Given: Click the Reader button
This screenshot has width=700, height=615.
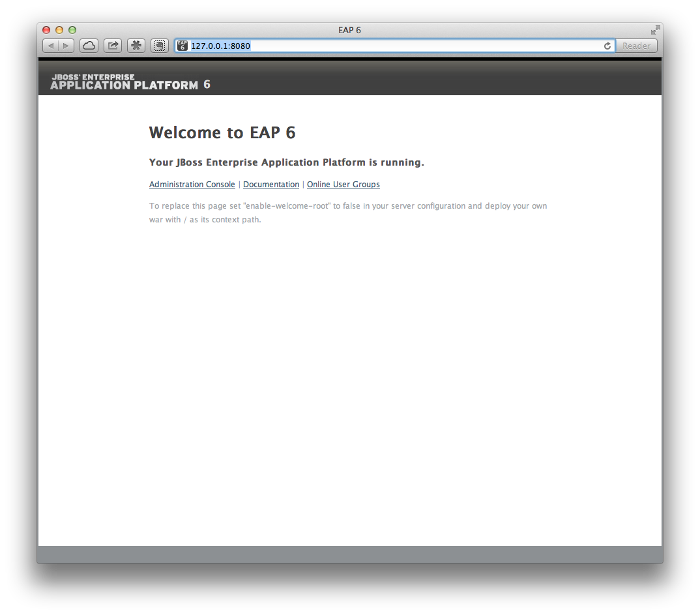Looking at the screenshot, I should [x=636, y=46].
